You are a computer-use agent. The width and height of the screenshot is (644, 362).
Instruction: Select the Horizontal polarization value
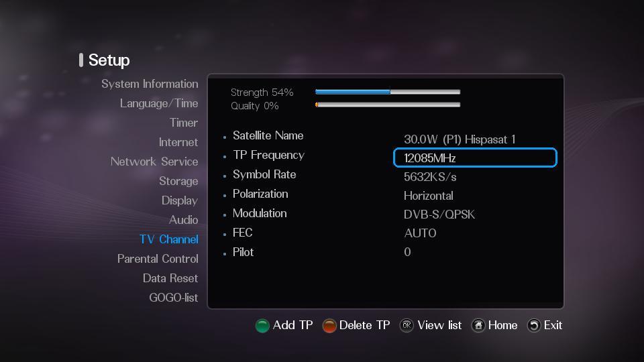point(429,196)
